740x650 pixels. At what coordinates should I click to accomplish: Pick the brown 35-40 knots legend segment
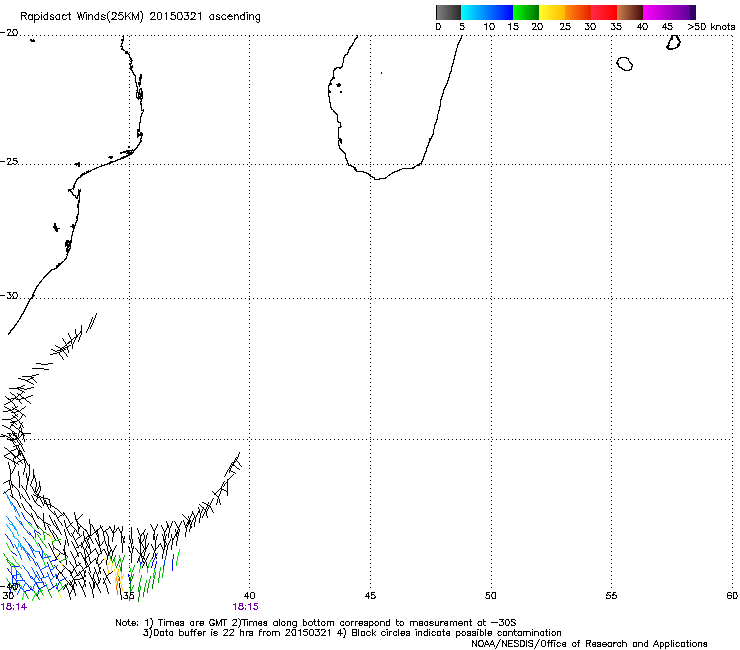[x=630, y=12]
